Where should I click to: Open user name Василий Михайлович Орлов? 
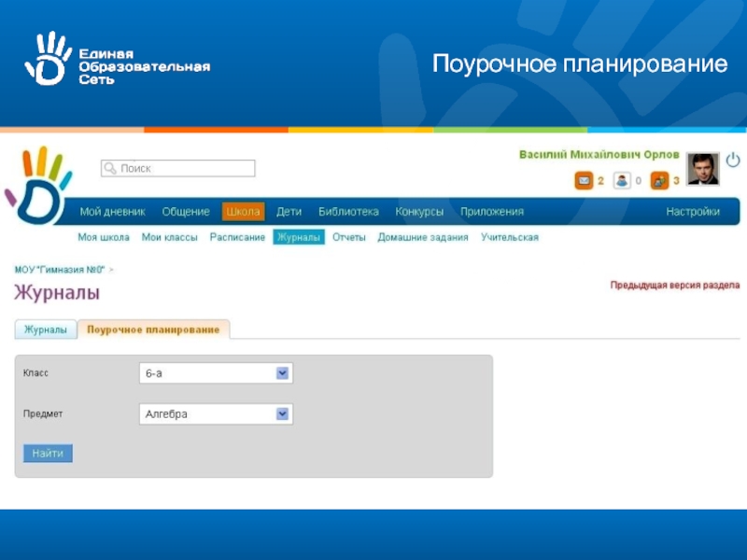599,154
